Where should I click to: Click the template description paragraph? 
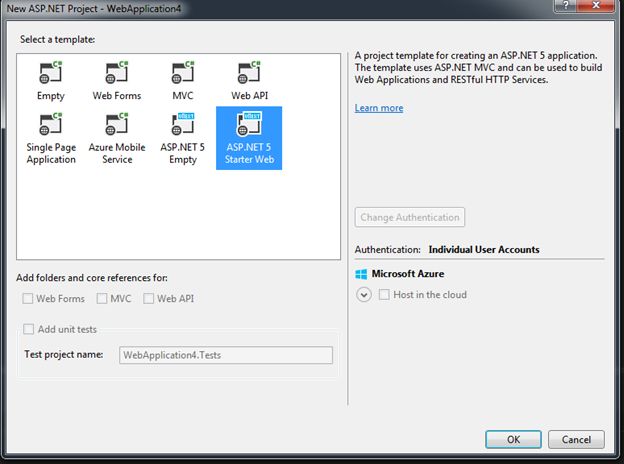[478, 68]
